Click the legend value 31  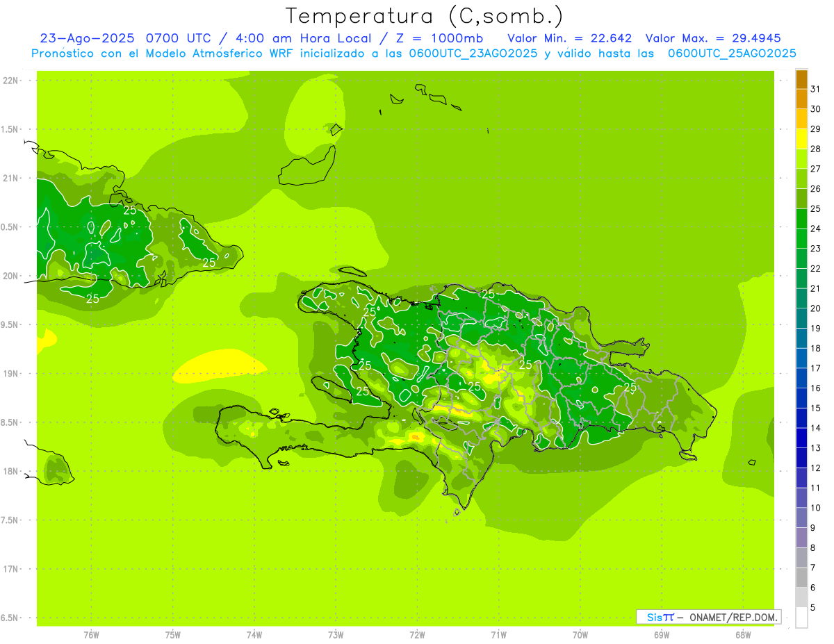815,89
